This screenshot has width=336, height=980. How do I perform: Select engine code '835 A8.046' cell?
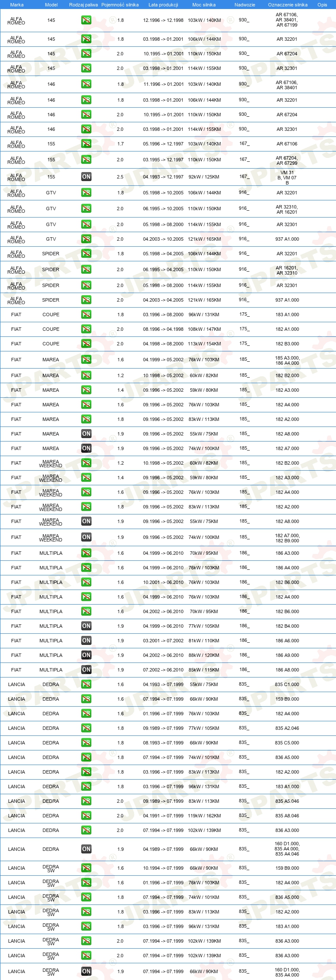pos(287,816)
